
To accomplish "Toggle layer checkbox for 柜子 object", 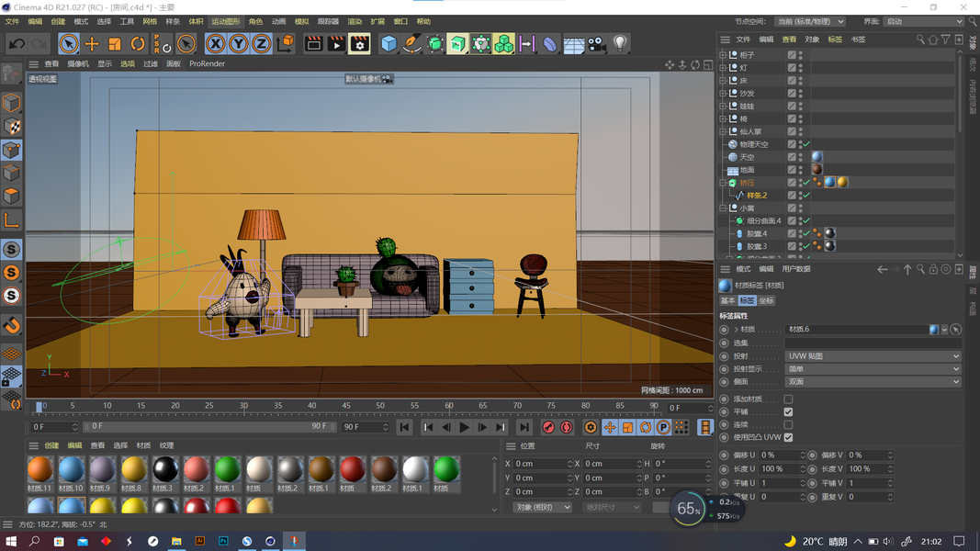I will [792, 55].
